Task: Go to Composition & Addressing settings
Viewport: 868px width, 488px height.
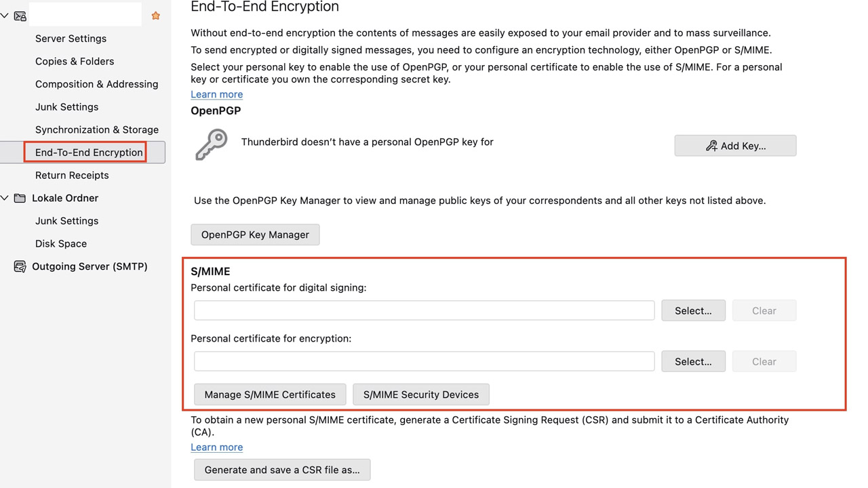Action: [x=96, y=84]
